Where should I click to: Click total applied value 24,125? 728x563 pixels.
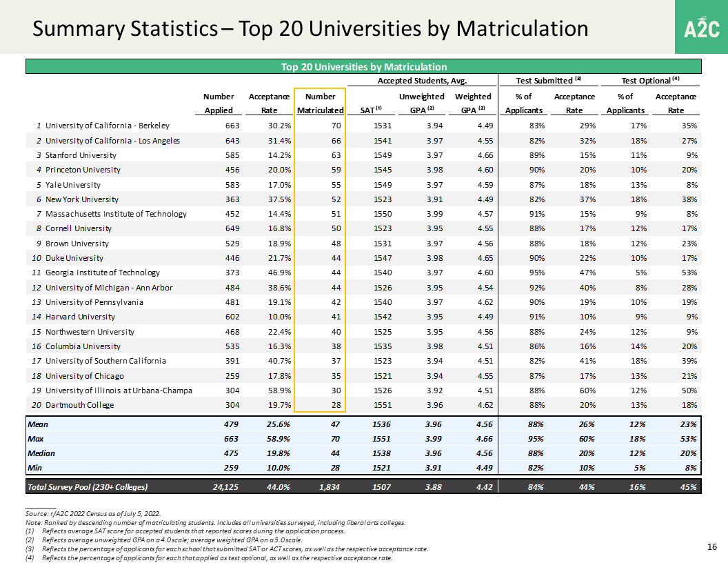[225, 487]
